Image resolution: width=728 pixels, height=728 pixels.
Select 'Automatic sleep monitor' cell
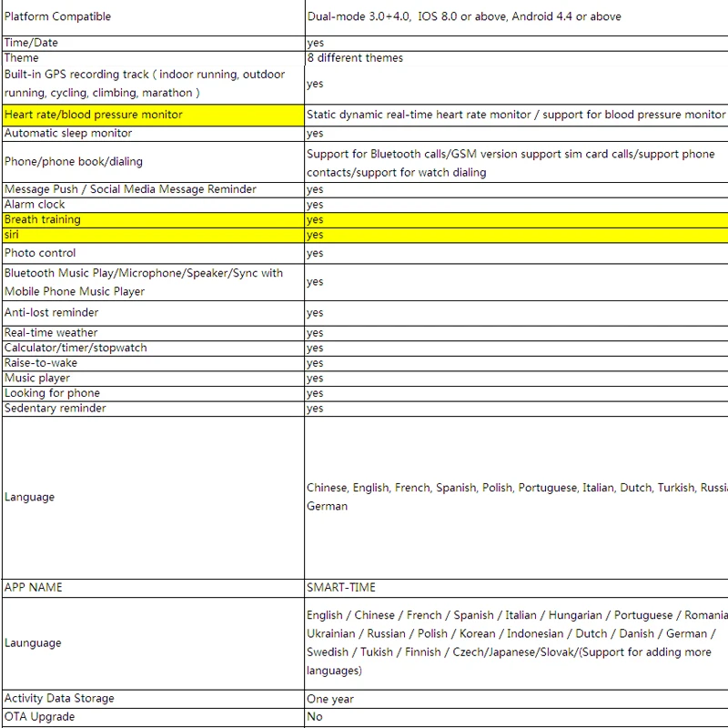coord(153,134)
